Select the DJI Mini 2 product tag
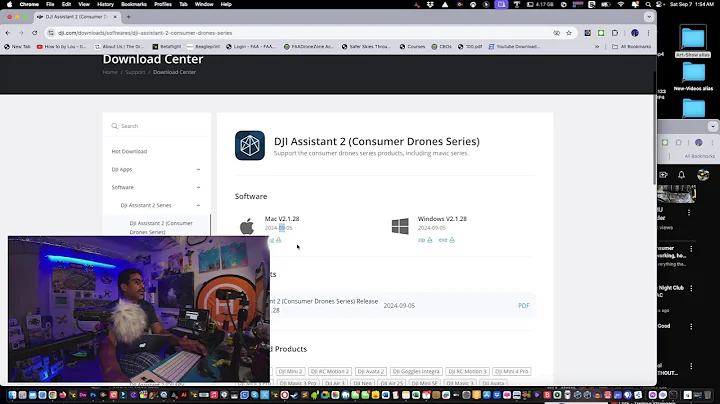720x404 pixels. tap(290, 371)
